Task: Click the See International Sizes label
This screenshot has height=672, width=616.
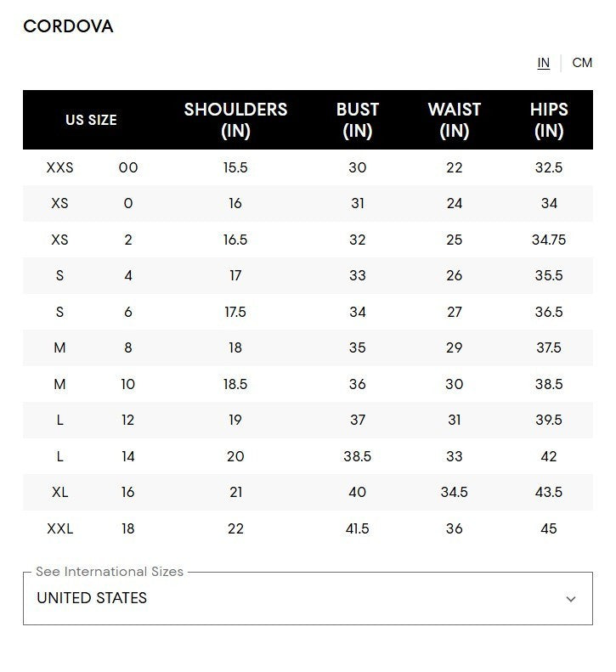Action: tap(110, 572)
